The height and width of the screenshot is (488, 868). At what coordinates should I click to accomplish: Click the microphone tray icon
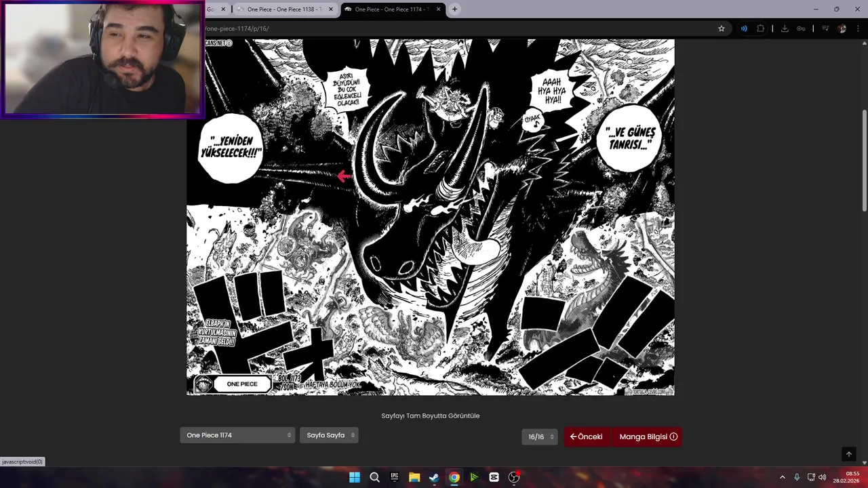point(797,477)
